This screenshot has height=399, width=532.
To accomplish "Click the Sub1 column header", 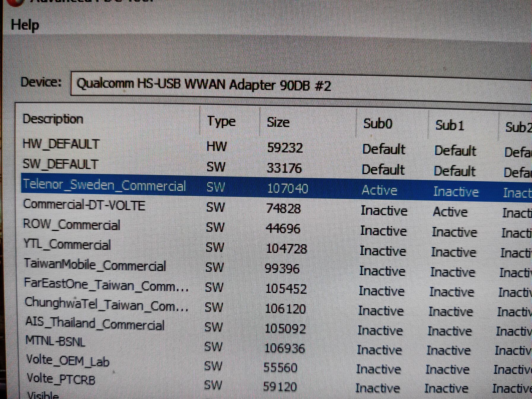I will pyautogui.click(x=449, y=125).
